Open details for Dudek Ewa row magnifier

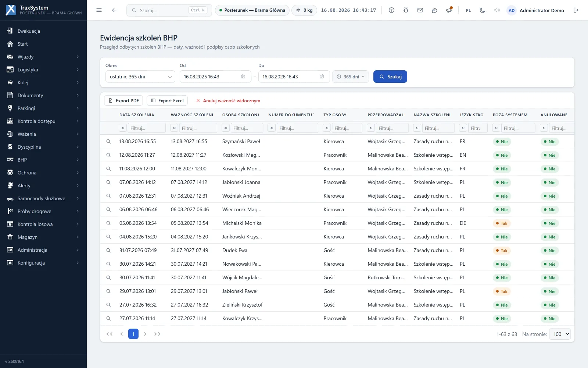point(108,250)
